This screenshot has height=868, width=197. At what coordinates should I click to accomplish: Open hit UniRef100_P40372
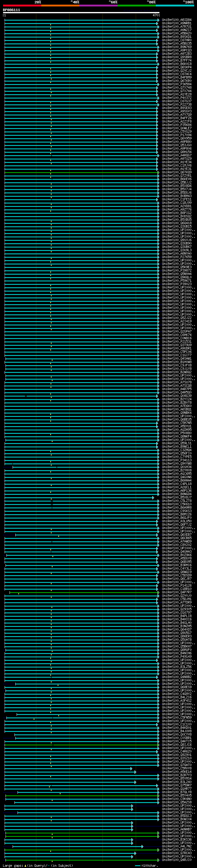tap(177, 98)
